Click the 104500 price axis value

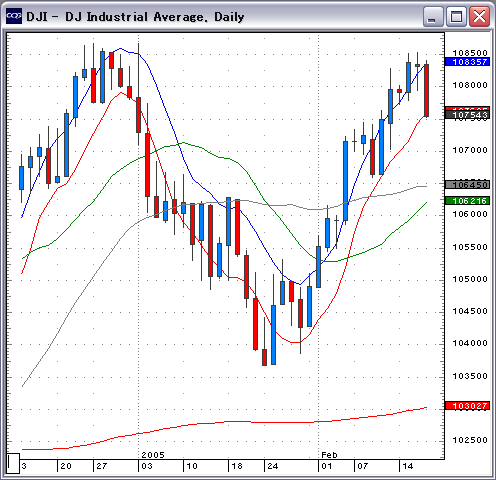click(470, 311)
